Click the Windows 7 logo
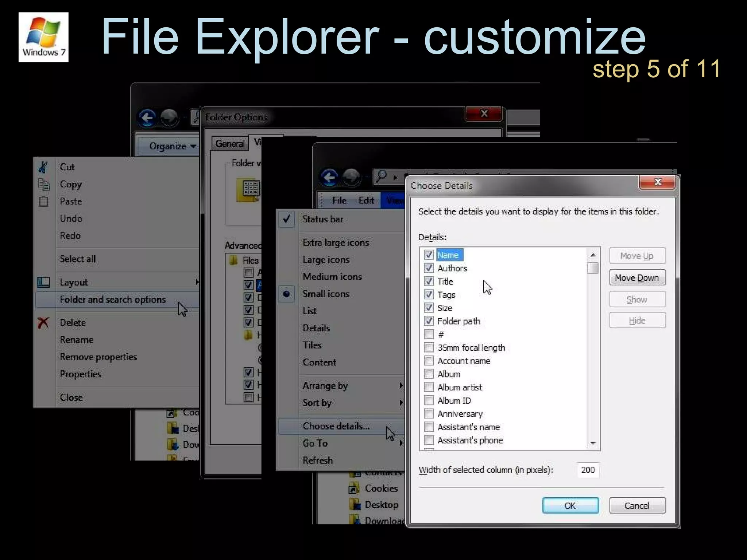 [x=43, y=37]
